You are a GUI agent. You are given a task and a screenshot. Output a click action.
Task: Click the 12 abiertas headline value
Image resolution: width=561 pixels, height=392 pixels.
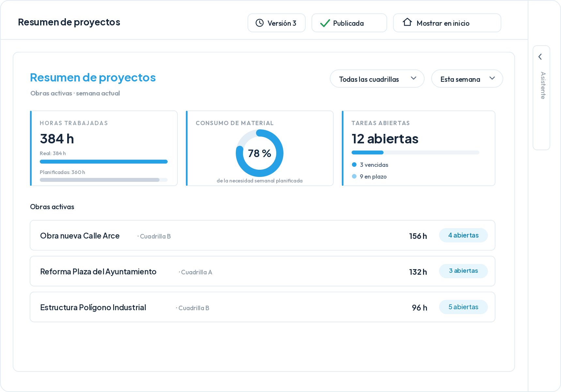pos(385,139)
